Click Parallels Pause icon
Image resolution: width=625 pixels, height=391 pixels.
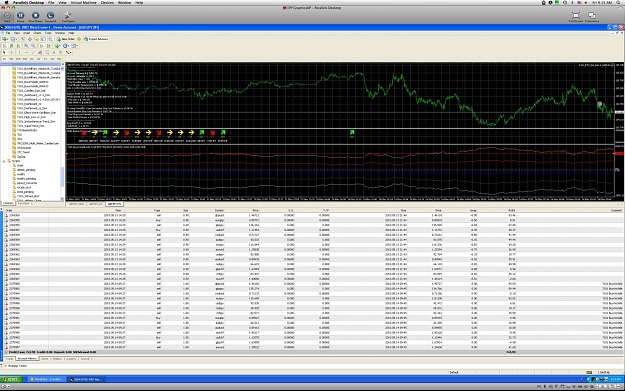(x=20, y=16)
